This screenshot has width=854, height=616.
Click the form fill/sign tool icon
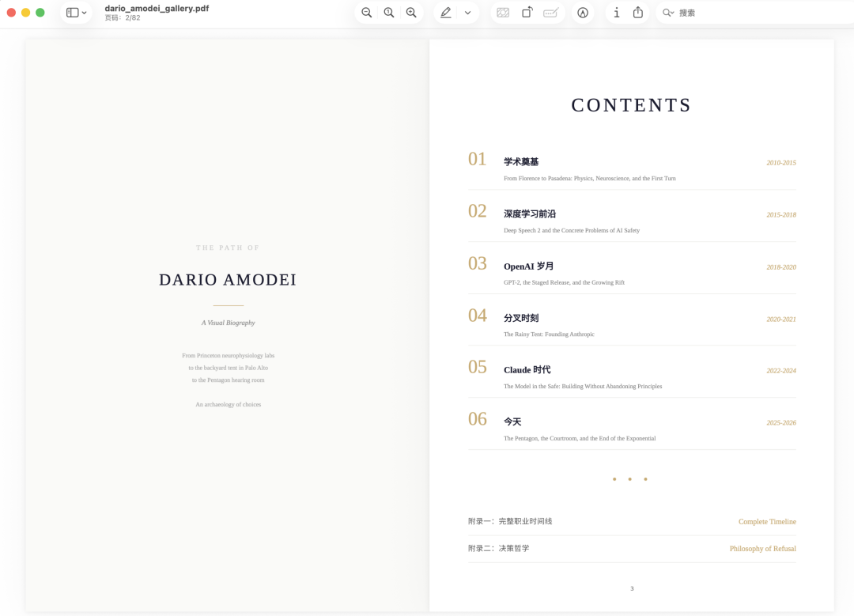click(x=551, y=13)
